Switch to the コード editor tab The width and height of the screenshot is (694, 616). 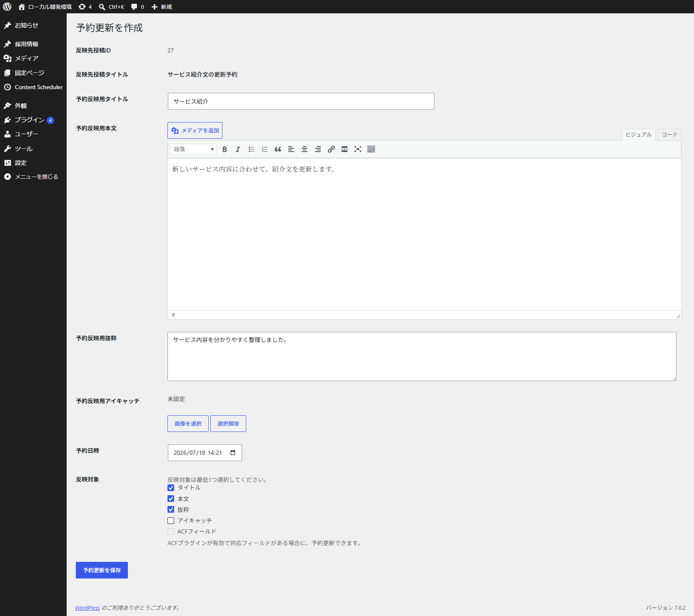(669, 135)
